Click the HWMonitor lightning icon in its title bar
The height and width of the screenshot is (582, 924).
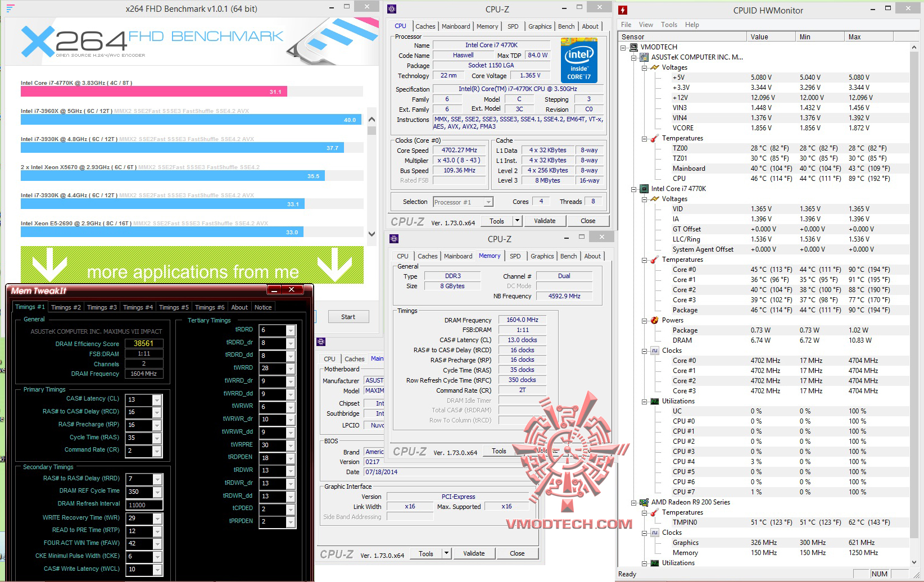pyautogui.click(x=623, y=10)
